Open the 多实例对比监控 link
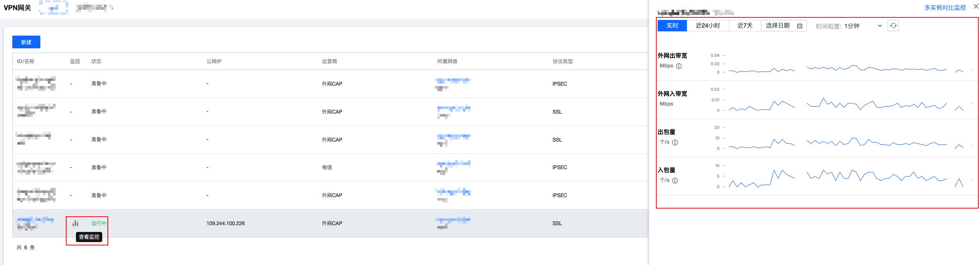The image size is (980, 265). coord(945,8)
